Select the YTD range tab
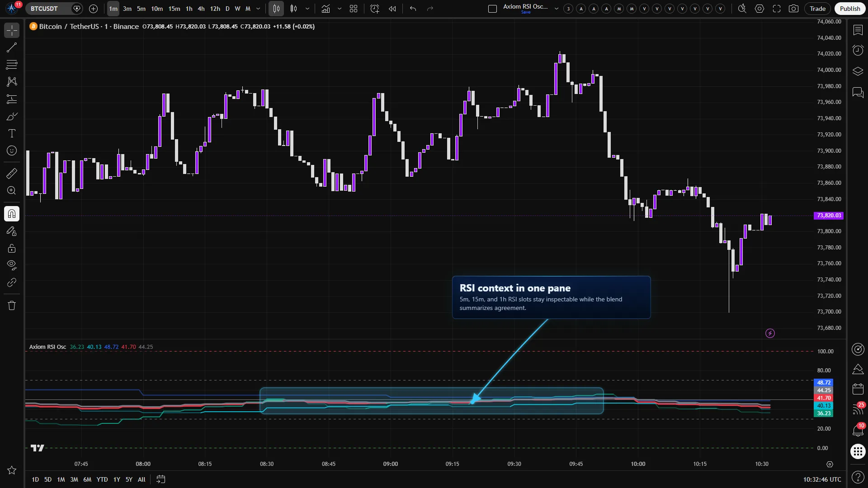 tap(102, 479)
